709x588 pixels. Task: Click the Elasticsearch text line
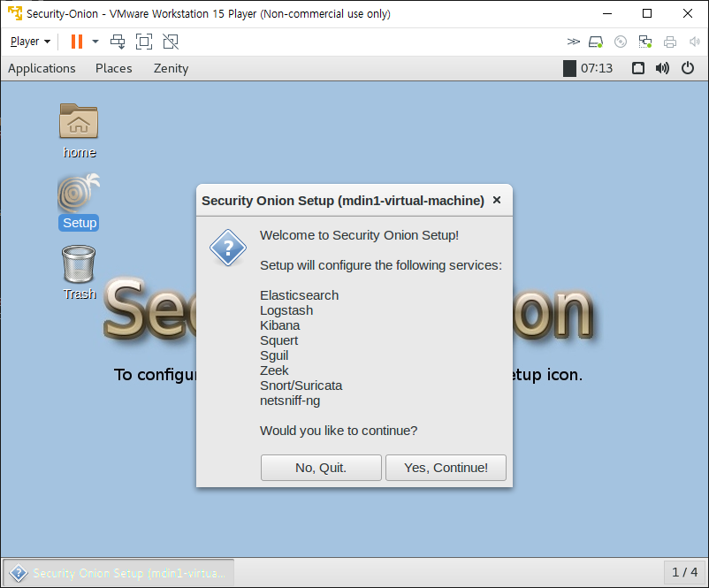(300, 295)
